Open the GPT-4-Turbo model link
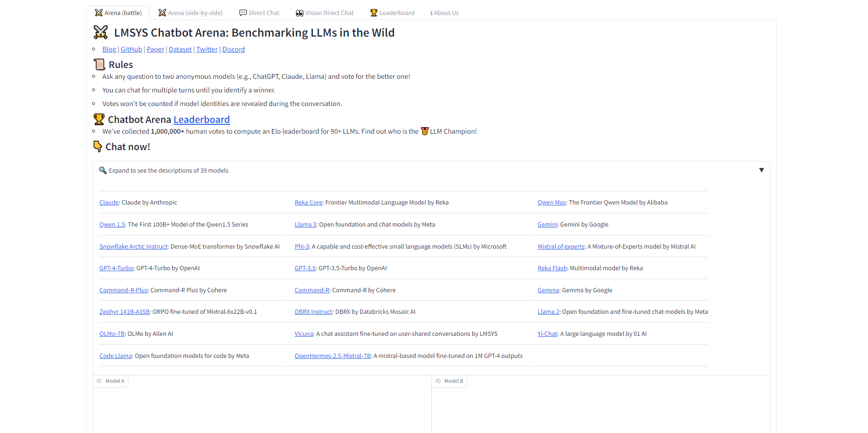Screen dimensions: 868x433 pyautogui.click(x=116, y=268)
